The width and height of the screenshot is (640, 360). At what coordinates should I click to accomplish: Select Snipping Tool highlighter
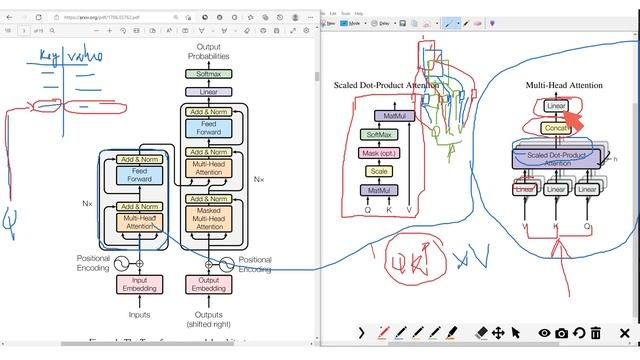click(467, 23)
